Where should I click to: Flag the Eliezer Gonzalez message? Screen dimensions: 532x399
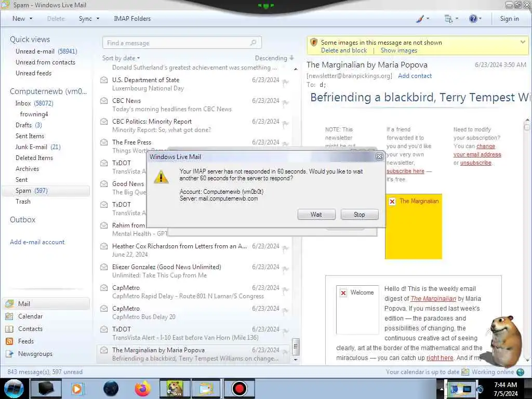pyautogui.click(x=286, y=270)
